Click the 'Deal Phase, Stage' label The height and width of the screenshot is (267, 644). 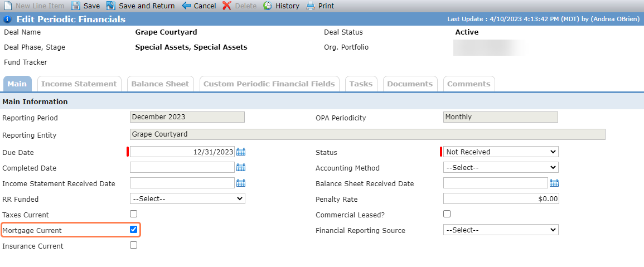[35, 47]
